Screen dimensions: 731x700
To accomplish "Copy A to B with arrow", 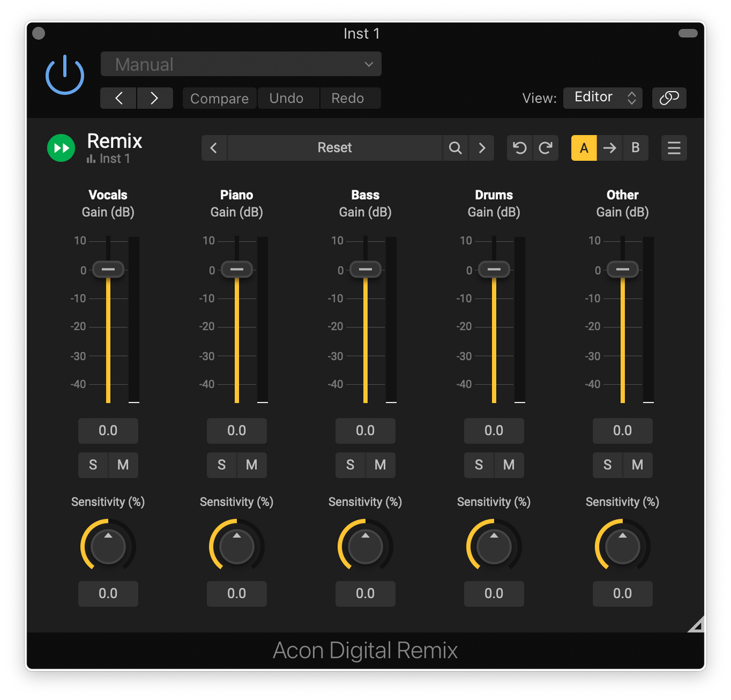I will pos(610,148).
